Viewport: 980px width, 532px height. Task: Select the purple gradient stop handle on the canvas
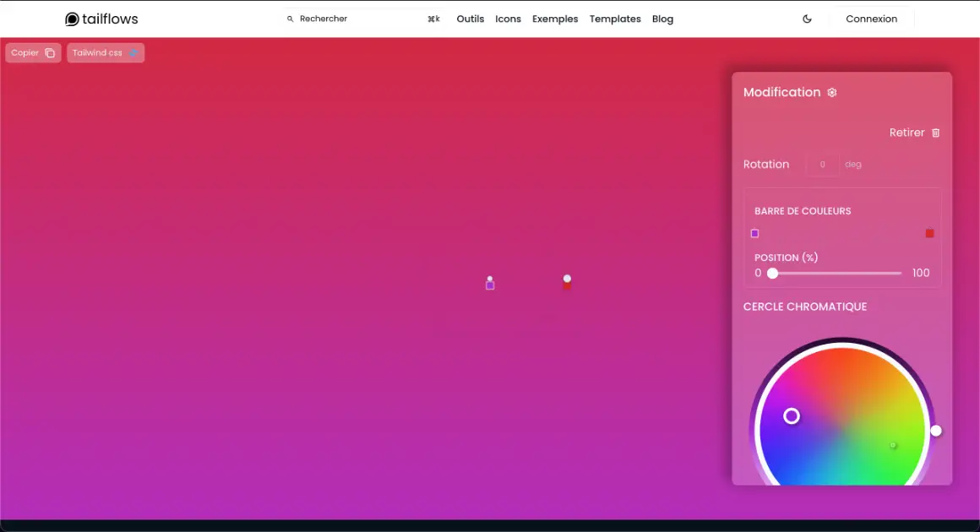coord(490,284)
